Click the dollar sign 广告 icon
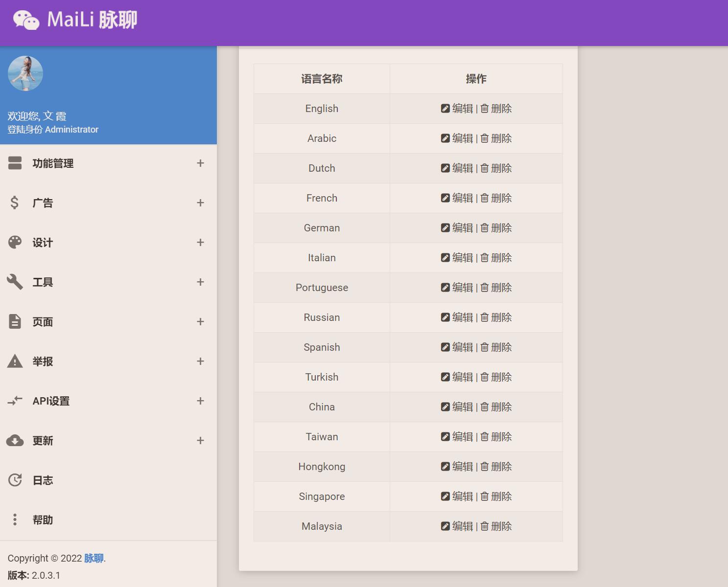The height and width of the screenshot is (587, 728). pos(15,203)
